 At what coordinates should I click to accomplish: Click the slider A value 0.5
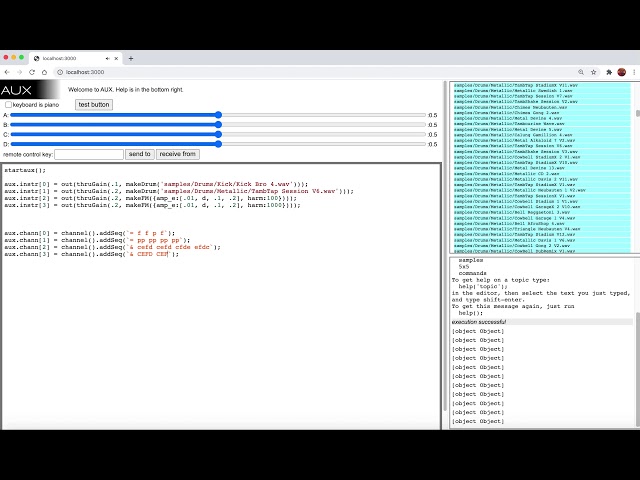(433, 115)
